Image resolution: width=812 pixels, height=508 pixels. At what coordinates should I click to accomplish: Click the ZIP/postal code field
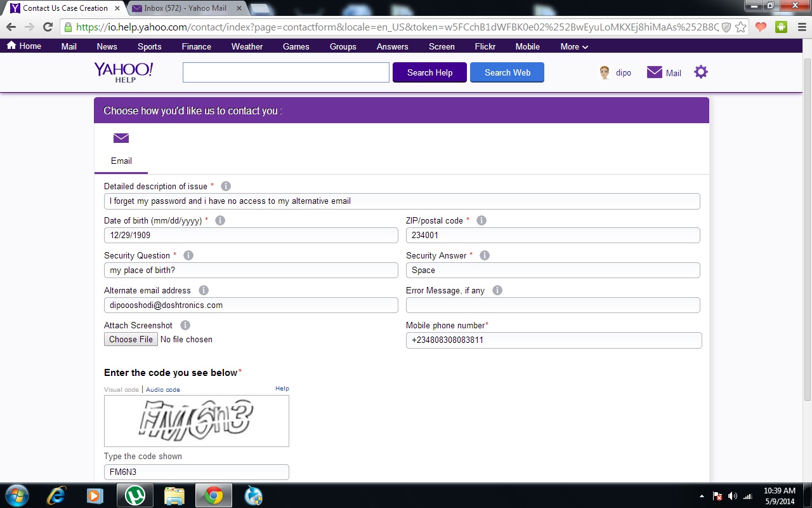pos(553,235)
